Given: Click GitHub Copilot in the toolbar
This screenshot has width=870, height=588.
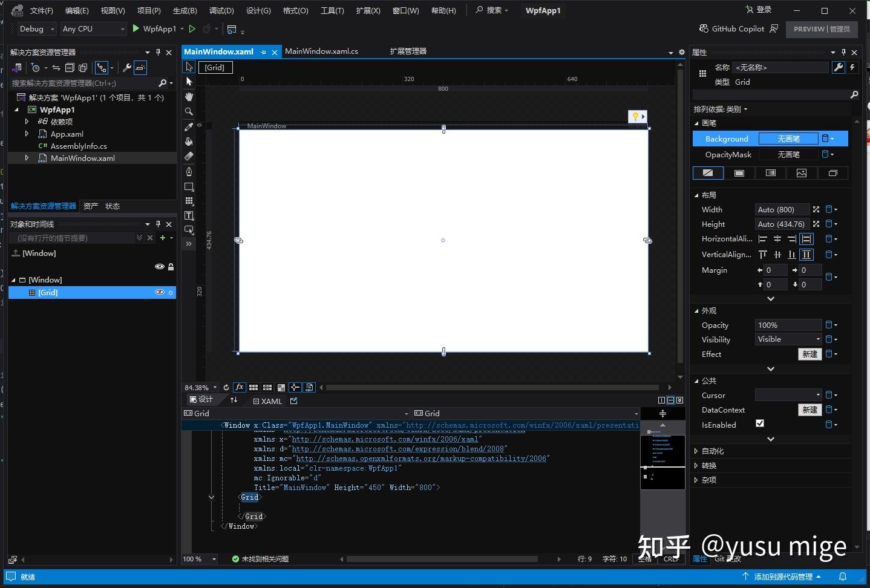Looking at the screenshot, I should tap(738, 28).
